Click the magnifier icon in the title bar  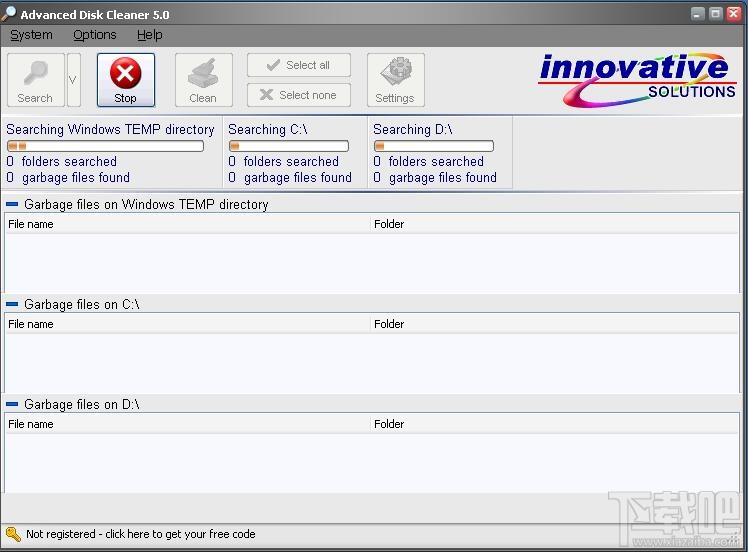[9, 13]
